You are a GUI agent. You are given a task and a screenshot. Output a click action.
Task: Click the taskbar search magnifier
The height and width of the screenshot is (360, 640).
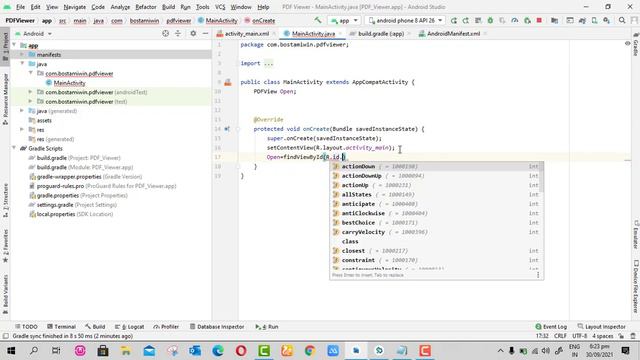pos(34,351)
